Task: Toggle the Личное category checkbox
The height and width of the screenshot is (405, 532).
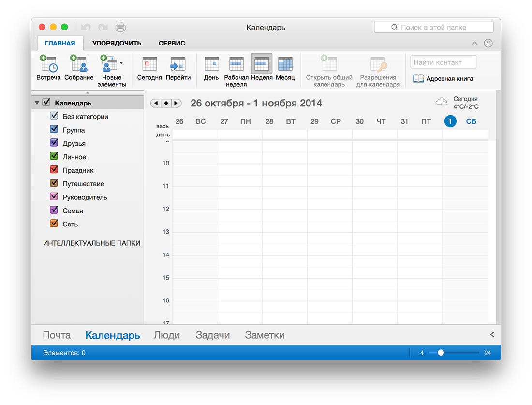Action: click(x=54, y=156)
